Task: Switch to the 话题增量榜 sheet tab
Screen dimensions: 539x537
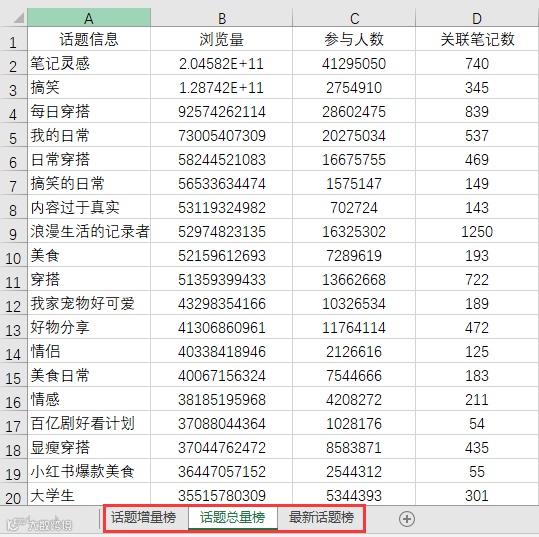Action: [143, 517]
